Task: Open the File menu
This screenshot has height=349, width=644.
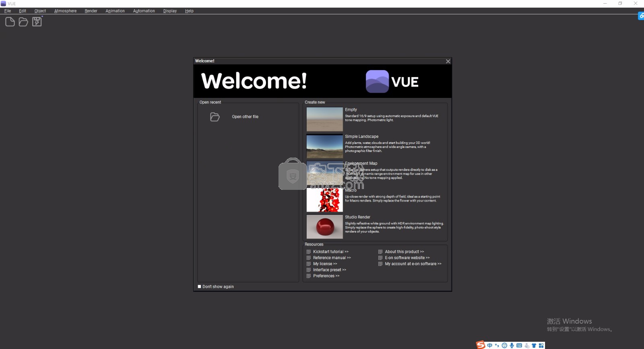Action: click(8, 11)
